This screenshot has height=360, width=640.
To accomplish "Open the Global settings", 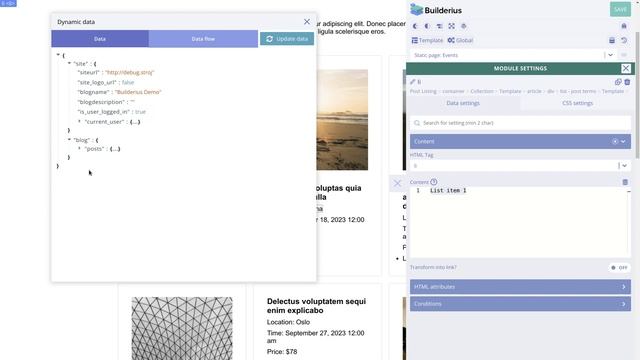I will coord(460,40).
